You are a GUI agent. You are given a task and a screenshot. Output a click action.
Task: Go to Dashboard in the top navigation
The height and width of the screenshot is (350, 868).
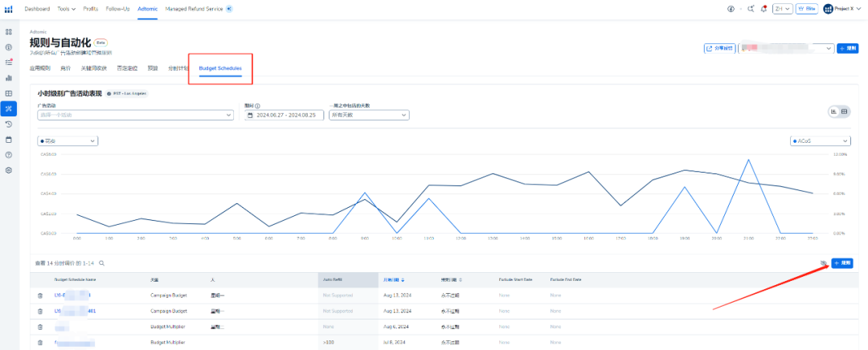[x=37, y=9]
